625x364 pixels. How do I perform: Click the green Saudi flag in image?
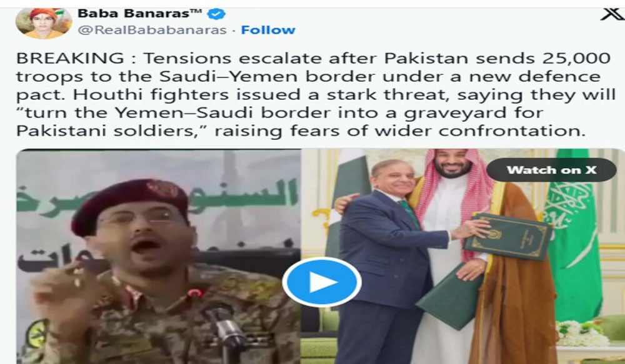572,235
